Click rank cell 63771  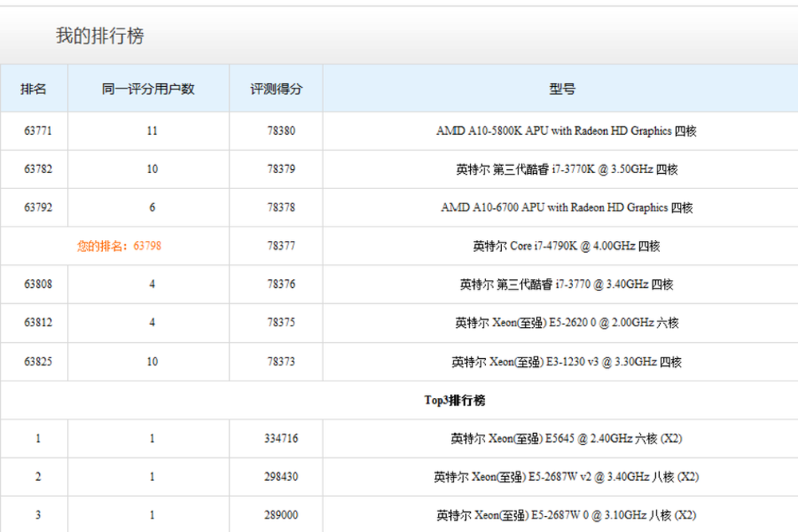click(38, 131)
